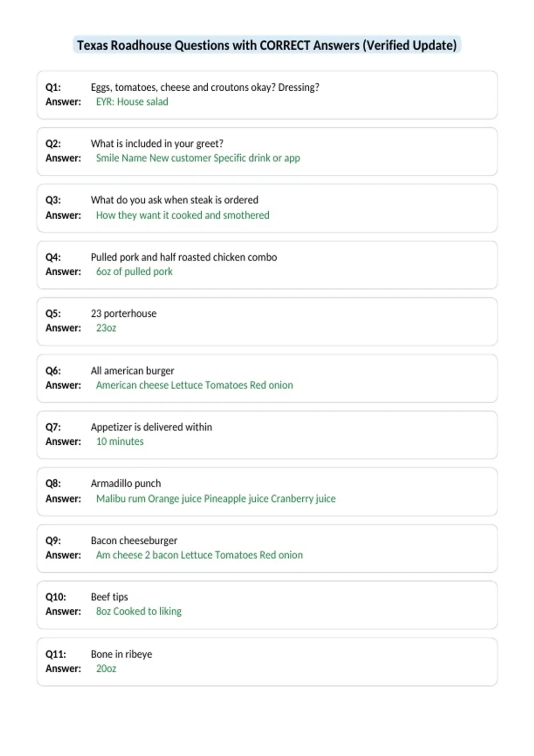Click the '10 minutes' answer
Viewport: 534px width, 756px height.
(x=120, y=442)
